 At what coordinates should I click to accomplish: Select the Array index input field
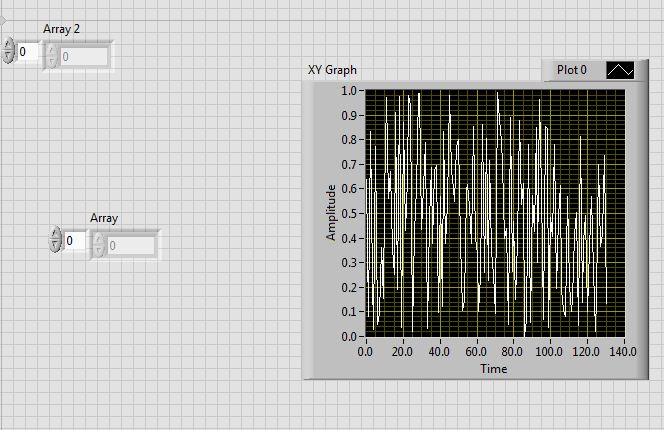coord(75,241)
